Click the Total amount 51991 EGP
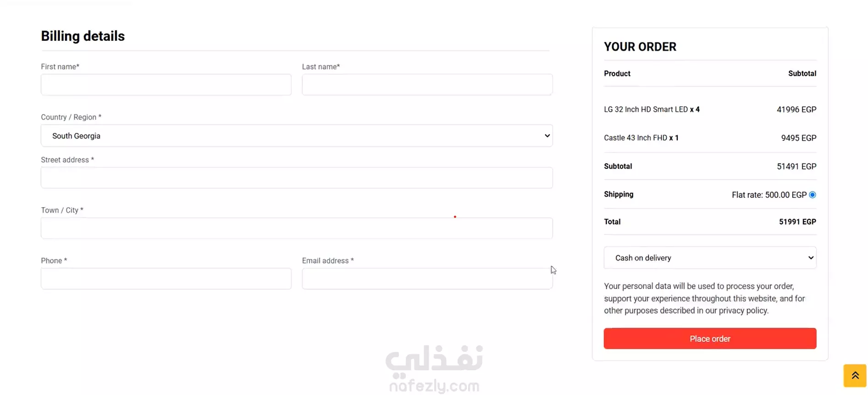Image resolution: width=868 pixels, height=395 pixels. click(797, 222)
